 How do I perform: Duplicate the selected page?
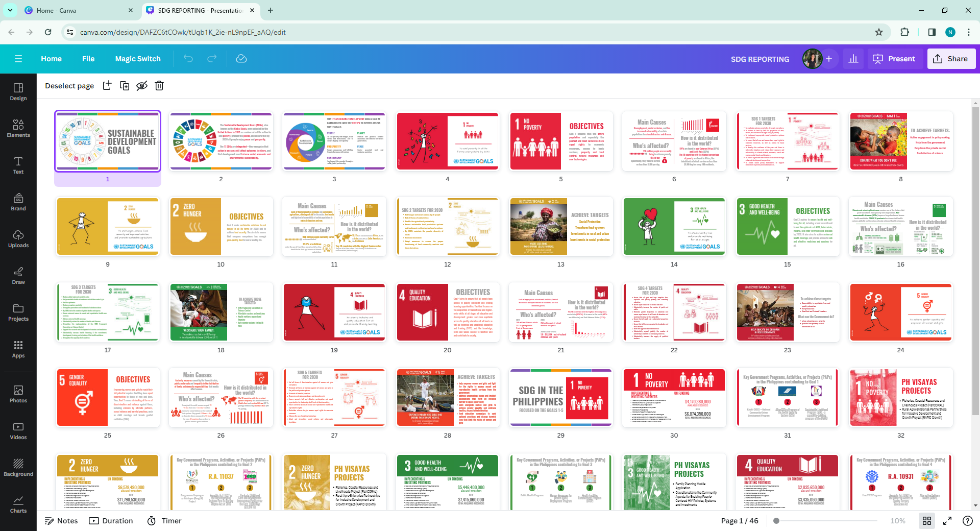(125, 86)
